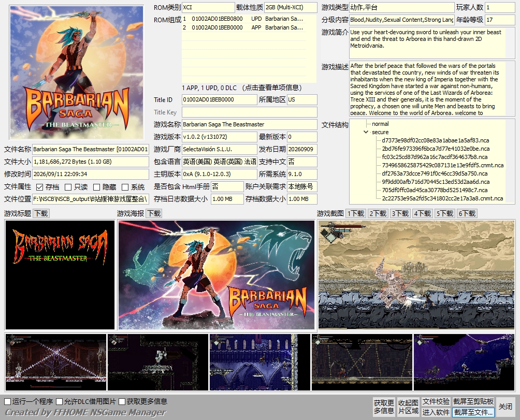Open the purple night zipline screenshot thumbnail
Screen dimensions: 520x420
point(464,363)
